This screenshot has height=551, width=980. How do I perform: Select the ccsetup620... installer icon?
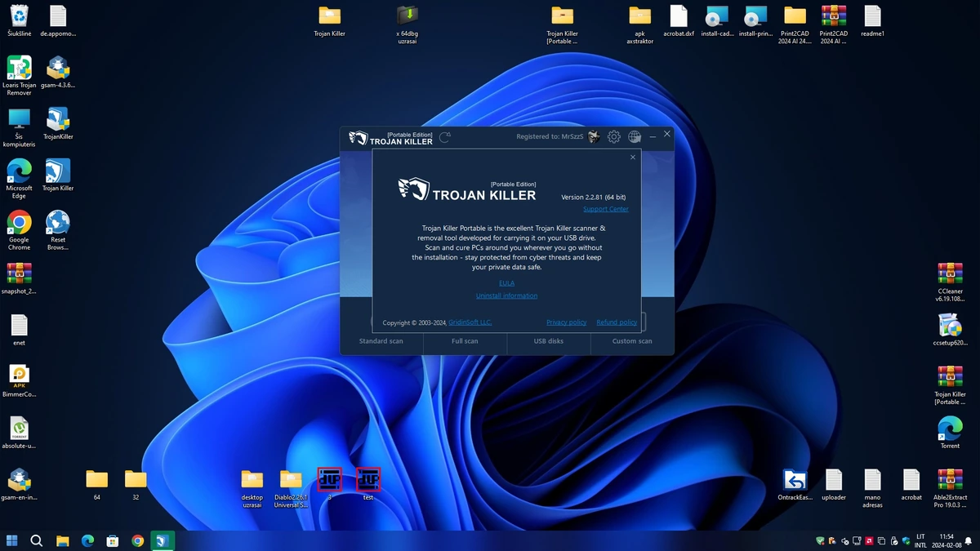(950, 330)
